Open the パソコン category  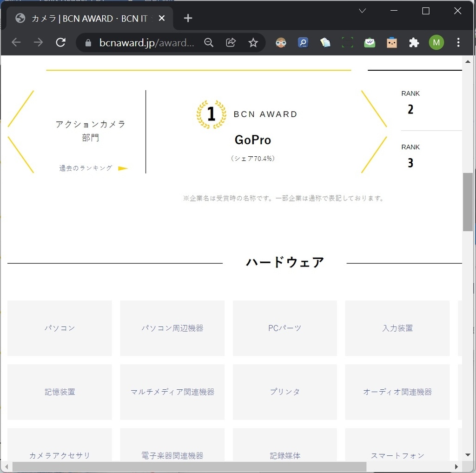pos(59,328)
